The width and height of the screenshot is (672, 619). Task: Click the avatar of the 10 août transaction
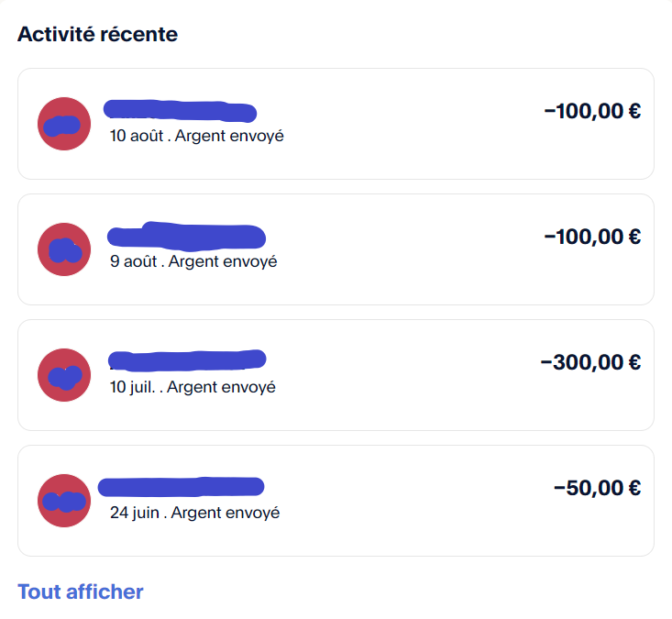pyautogui.click(x=64, y=124)
